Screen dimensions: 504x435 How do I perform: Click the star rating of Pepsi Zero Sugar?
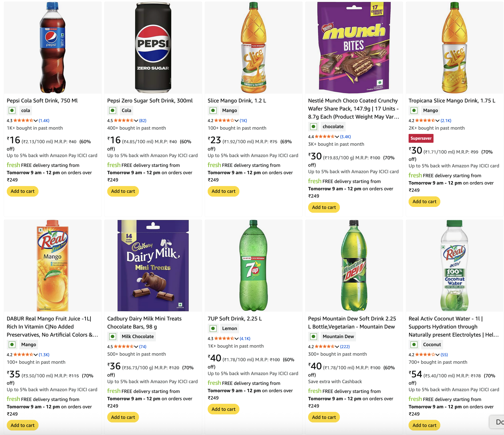[124, 121]
